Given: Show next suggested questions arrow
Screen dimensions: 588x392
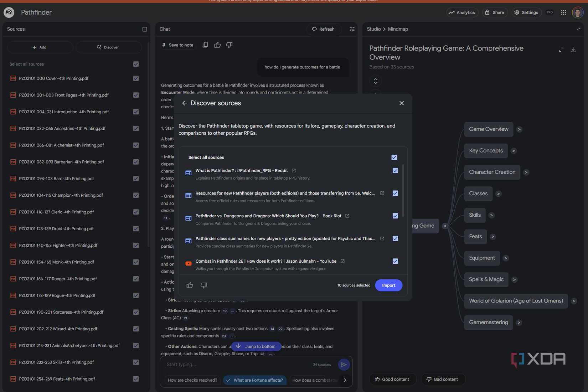Looking at the screenshot, I should pos(345,380).
